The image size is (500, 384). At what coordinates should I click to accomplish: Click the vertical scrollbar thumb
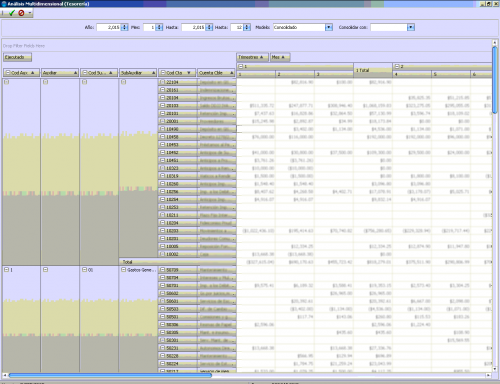point(495,80)
